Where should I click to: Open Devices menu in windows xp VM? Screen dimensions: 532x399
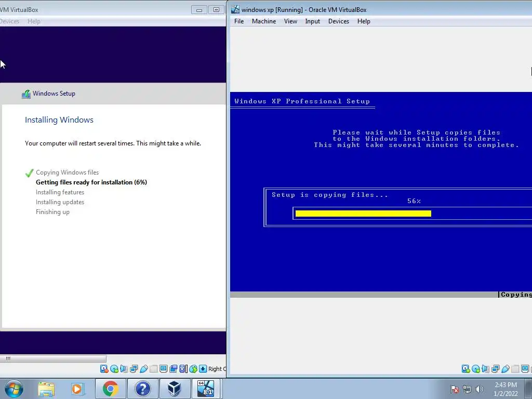coord(339,21)
